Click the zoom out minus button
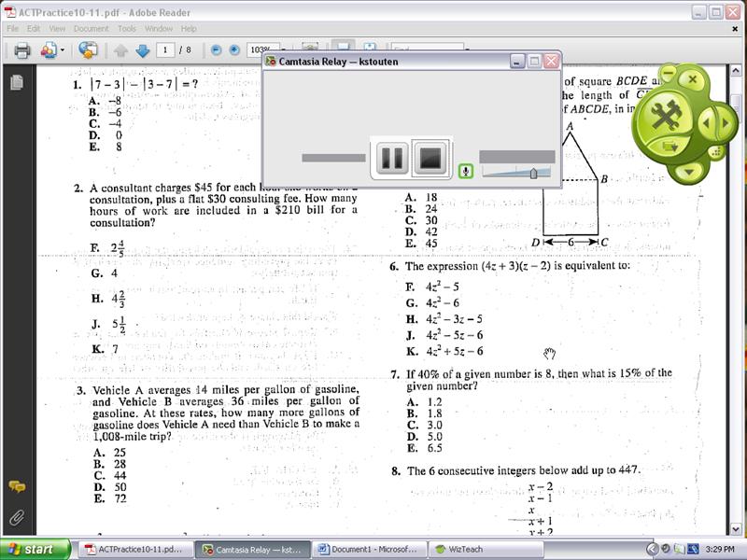 tap(216, 50)
